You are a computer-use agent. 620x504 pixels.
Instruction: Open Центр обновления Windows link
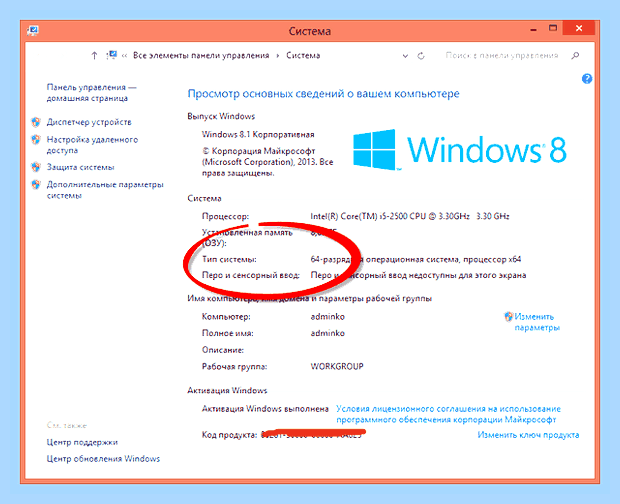103,459
